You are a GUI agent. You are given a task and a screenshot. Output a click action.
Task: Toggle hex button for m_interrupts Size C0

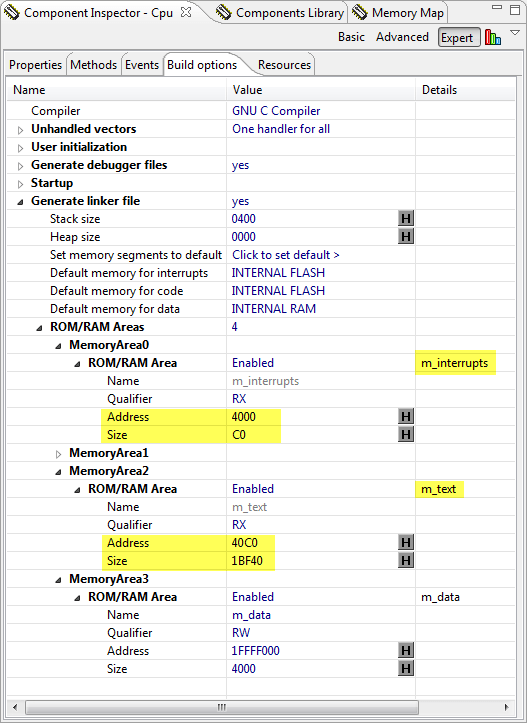click(x=406, y=434)
